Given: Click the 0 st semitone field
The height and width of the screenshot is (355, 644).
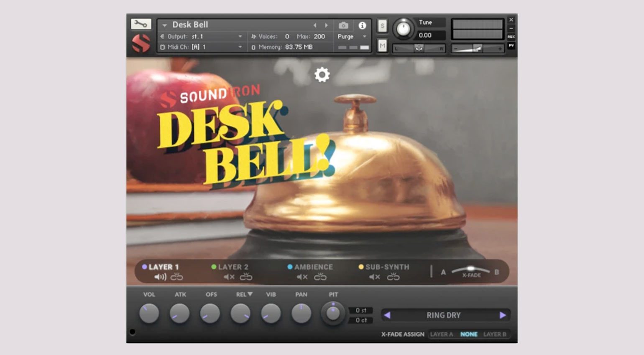Looking at the screenshot, I should [x=361, y=310].
